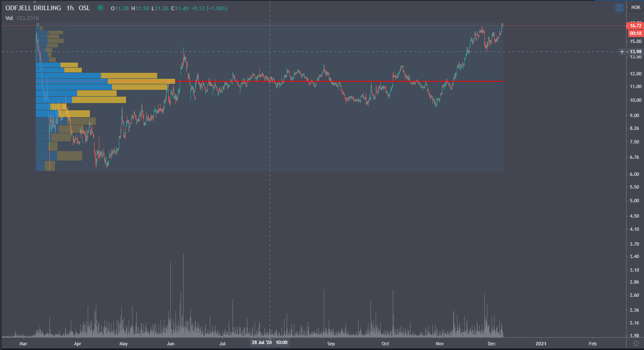Click the close price value 11.40
This screenshot has height=350, width=644.
coord(182,9)
